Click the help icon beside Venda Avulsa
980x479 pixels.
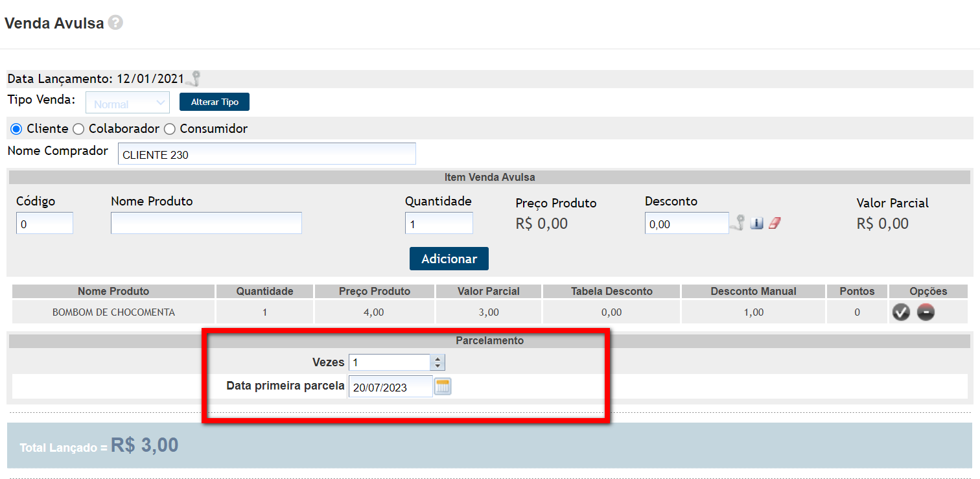pyautogui.click(x=115, y=23)
